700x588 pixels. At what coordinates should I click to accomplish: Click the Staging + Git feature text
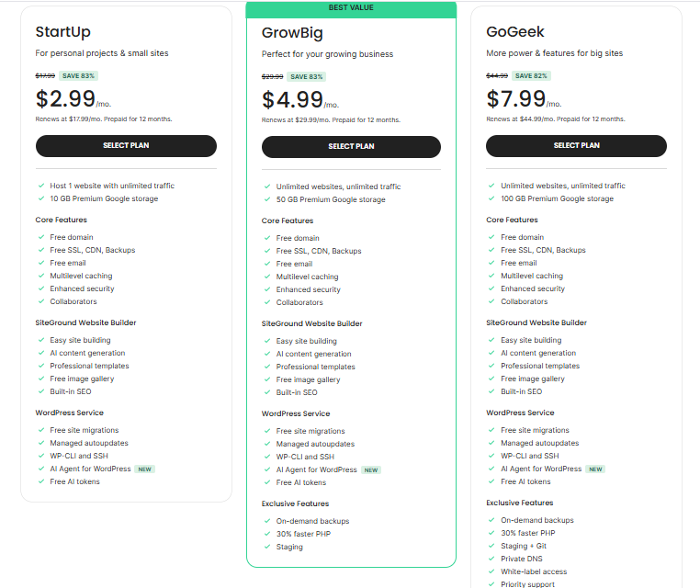point(524,546)
